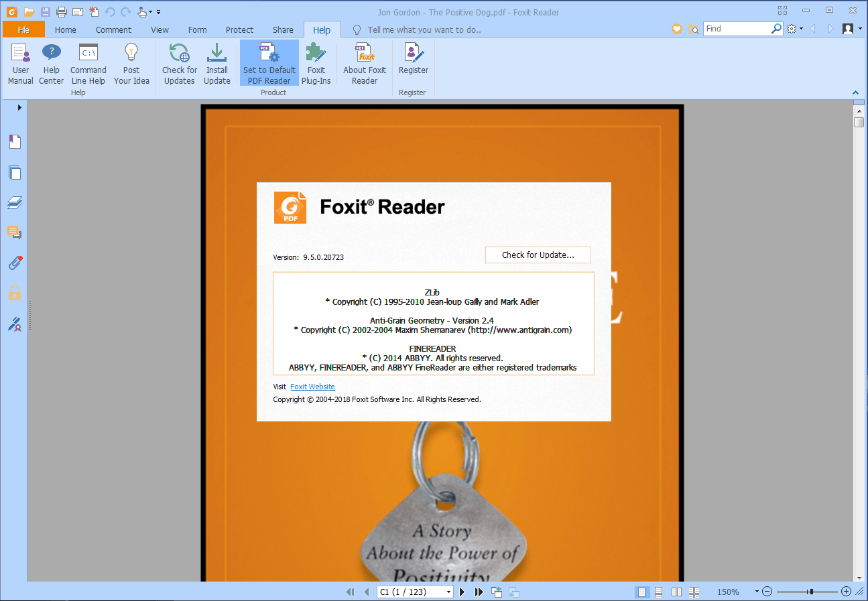The width and height of the screenshot is (868, 601).
Task: Open the Help Center
Action: (52, 64)
